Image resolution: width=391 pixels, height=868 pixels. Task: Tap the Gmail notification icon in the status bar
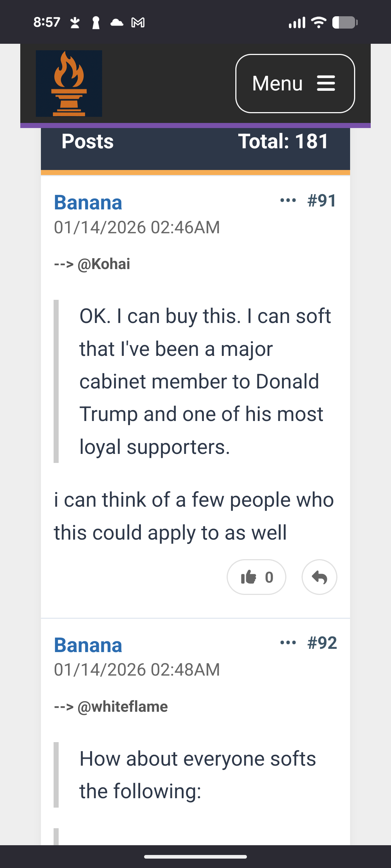click(138, 23)
